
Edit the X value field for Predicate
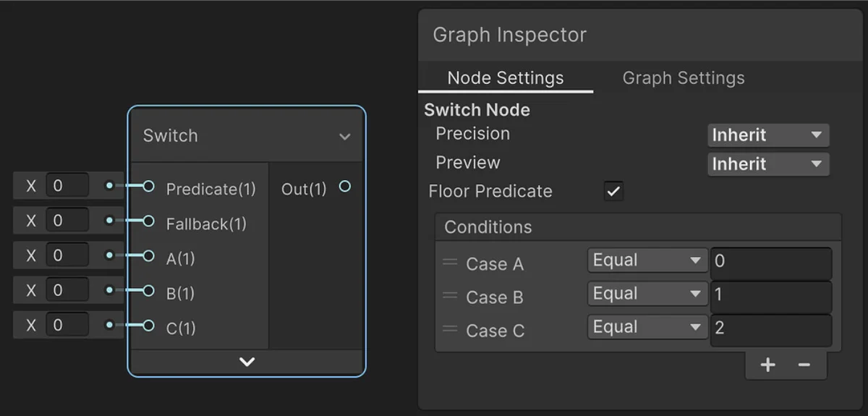68,186
